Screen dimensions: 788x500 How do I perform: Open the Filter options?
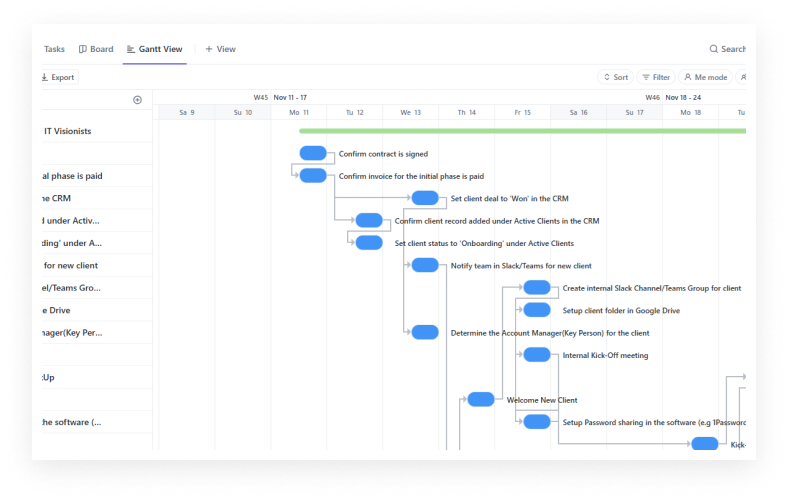click(656, 77)
